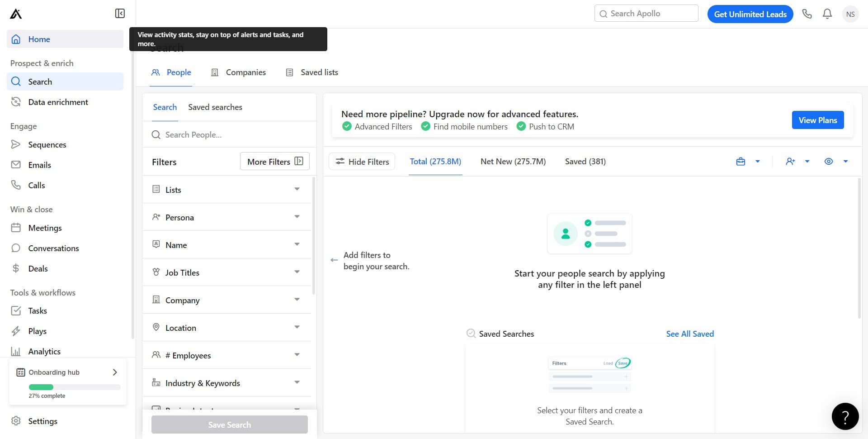This screenshot has height=439, width=868.
Task: Open the help question mark bubble
Action: click(x=845, y=416)
